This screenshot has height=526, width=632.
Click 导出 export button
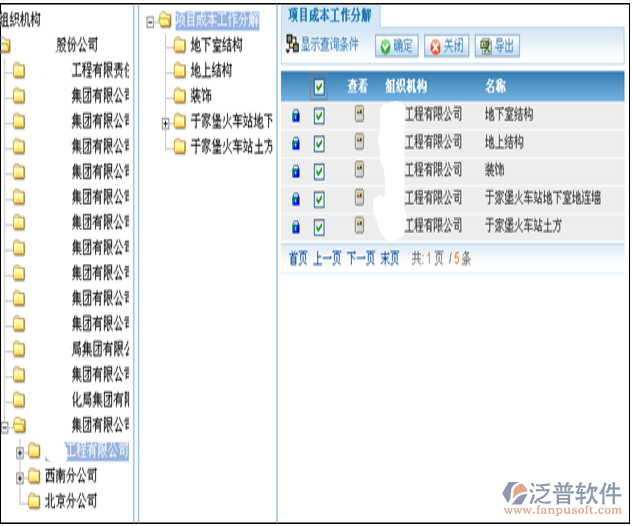point(497,46)
